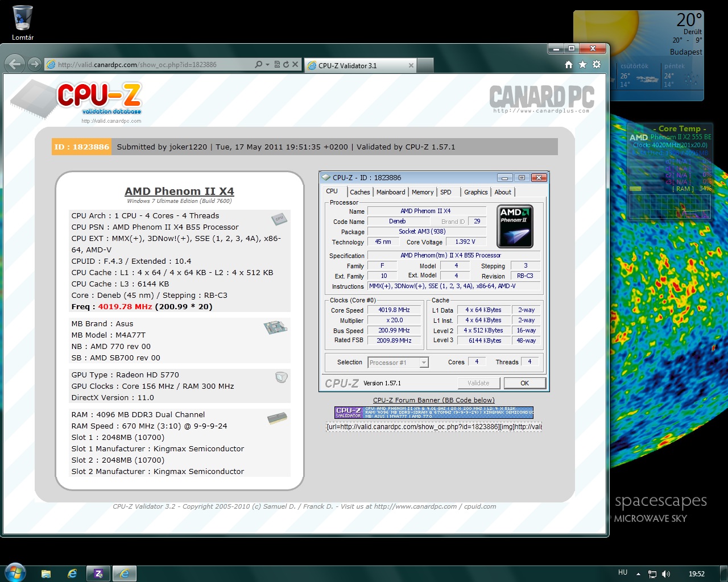728x582 pixels.
Task: Show hidden tray icons arrow
Action: tap(638, 574)
